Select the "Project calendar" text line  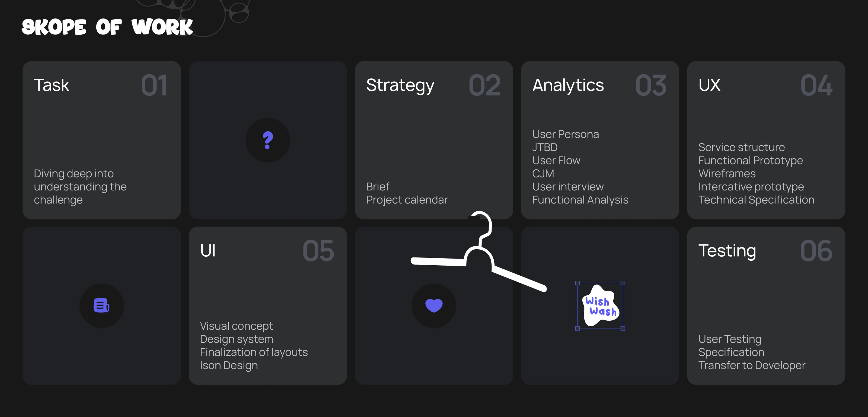click(x=407, y=200)
